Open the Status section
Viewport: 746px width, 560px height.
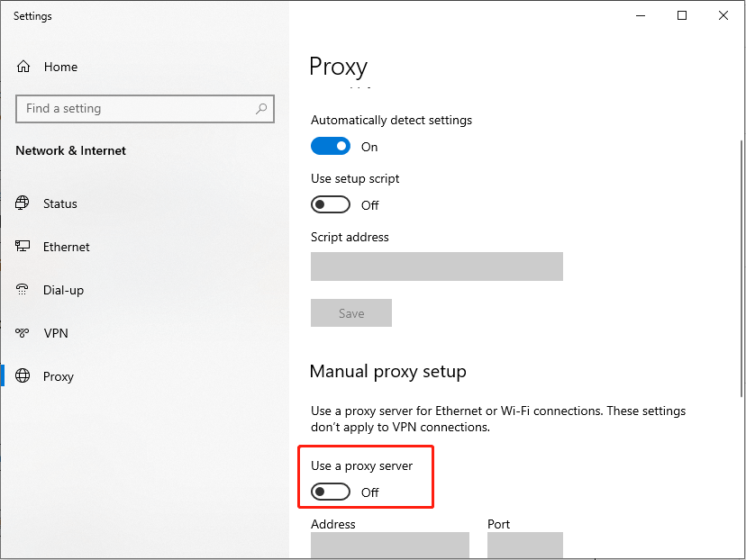[60, 203]
